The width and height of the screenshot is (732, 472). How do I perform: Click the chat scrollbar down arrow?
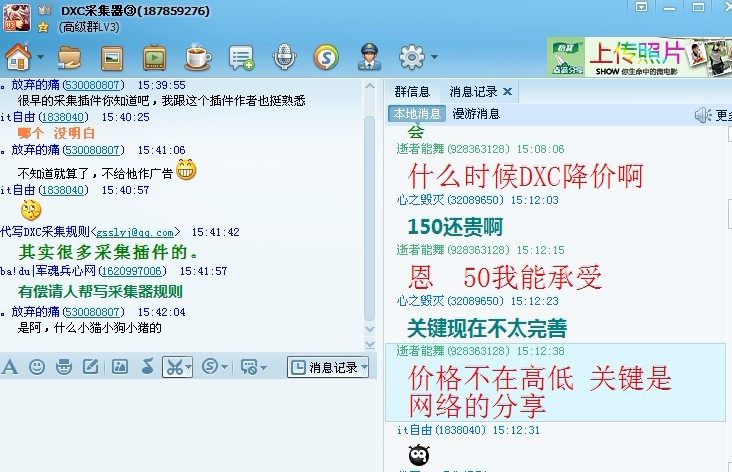[370, 329]
